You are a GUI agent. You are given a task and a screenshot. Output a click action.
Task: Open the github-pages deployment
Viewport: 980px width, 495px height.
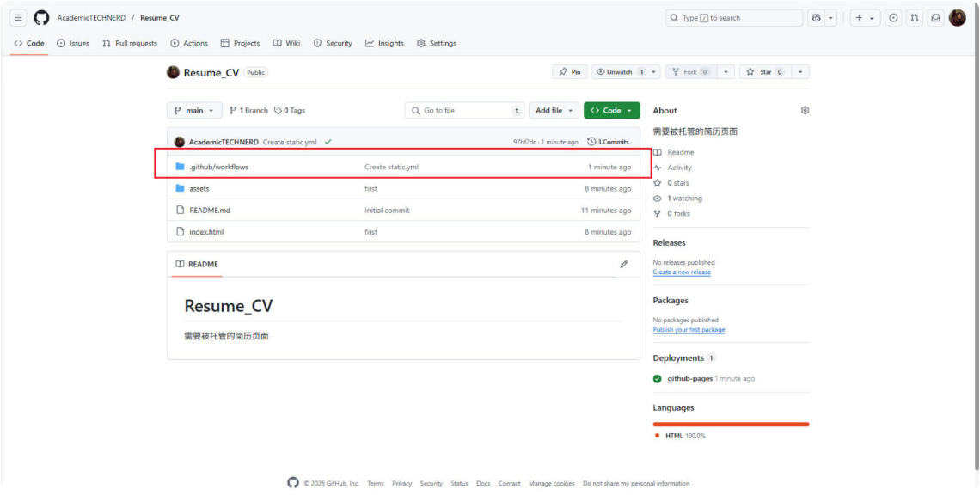click(x=690, y=379)
